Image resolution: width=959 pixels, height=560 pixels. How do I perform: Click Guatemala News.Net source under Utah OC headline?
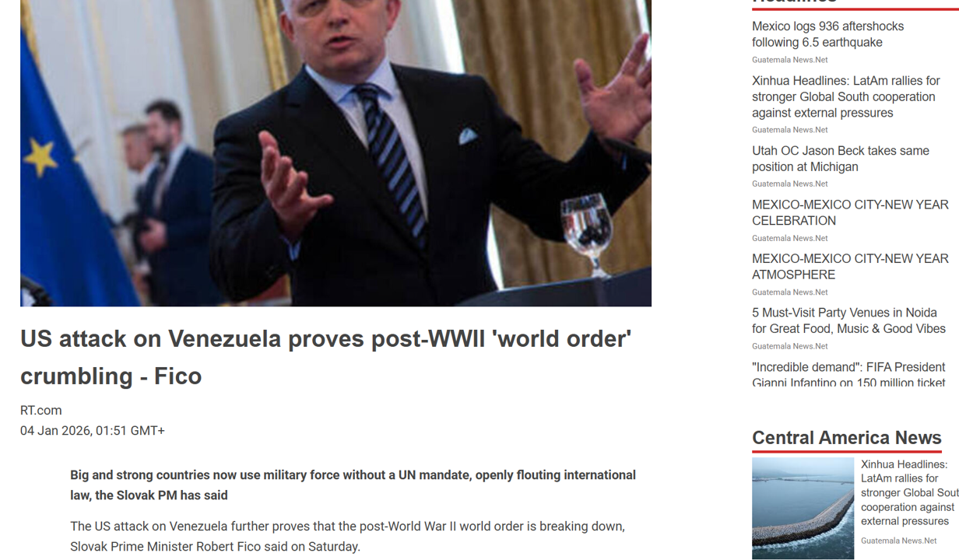pos(789,184)
